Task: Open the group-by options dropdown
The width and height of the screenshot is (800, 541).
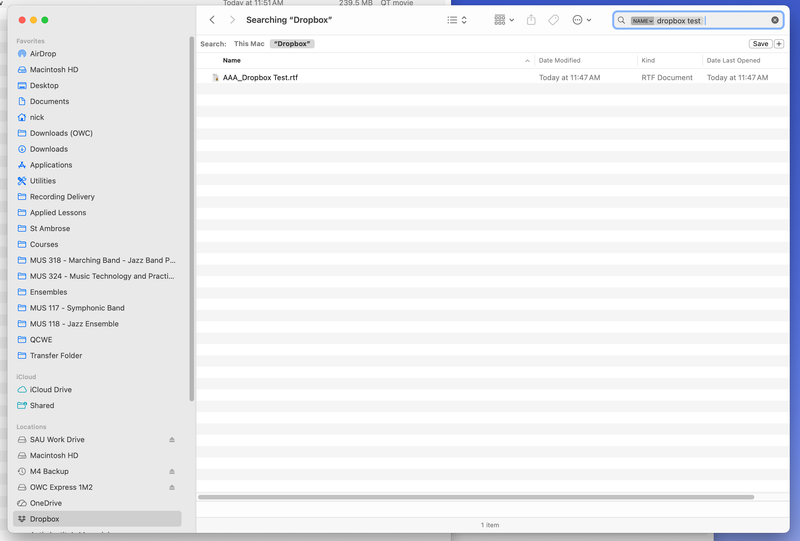Action: [x=504, y=20]
